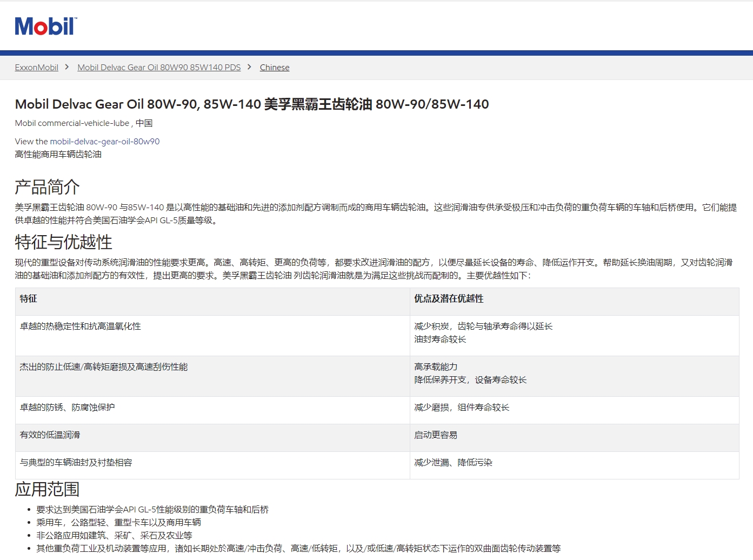
Task: Open Mobil Delvac Gear Oil 80W90 85W140 PDS breadcrumb
Action: click(x=159, y=68)
